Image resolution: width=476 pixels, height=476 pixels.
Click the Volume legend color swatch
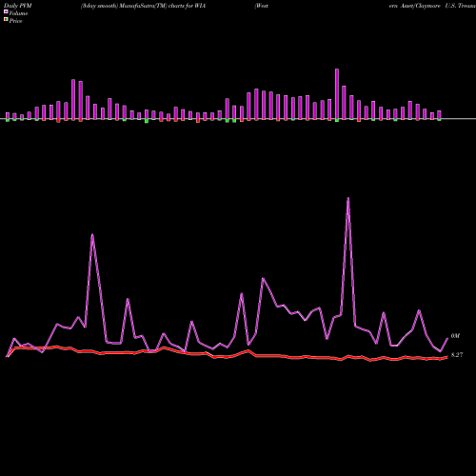click(6, 11)
